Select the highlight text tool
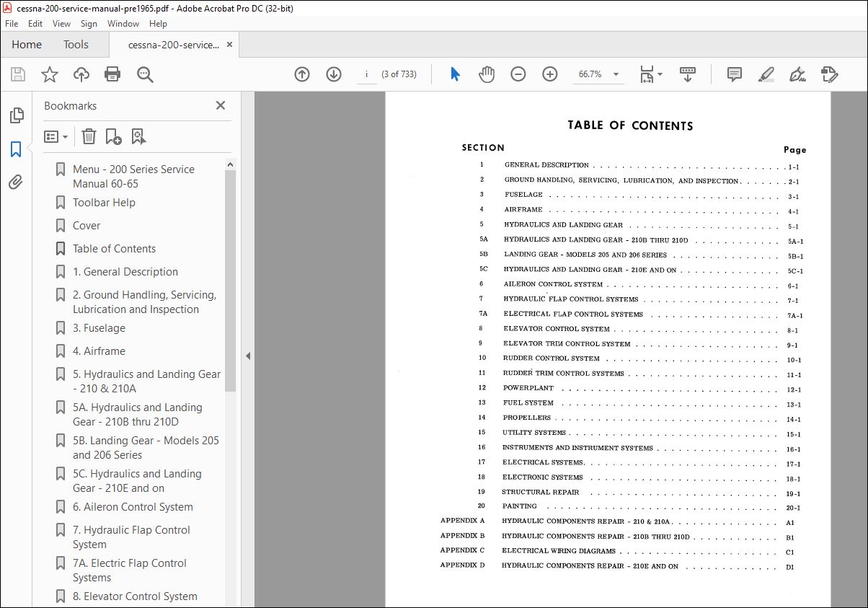Image resolution: width=868 pixels, height=608 pixels. (x=766, y=74)
